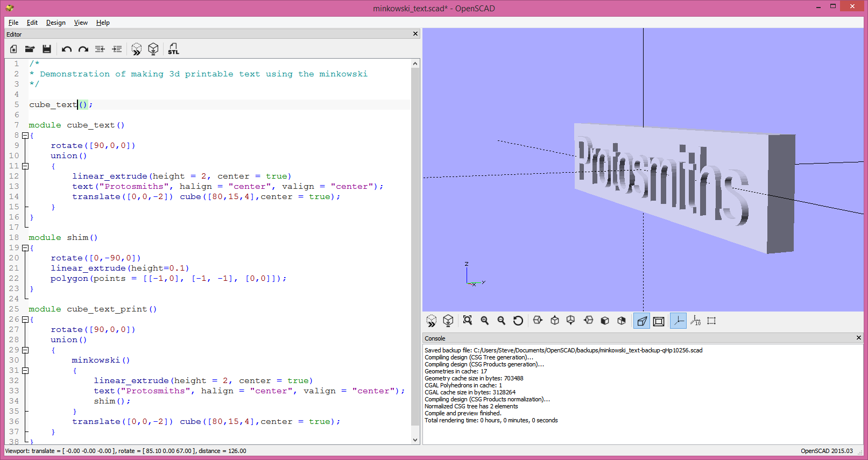Reset the 3D view rotation
868x460 pixels.
point(518,321)
